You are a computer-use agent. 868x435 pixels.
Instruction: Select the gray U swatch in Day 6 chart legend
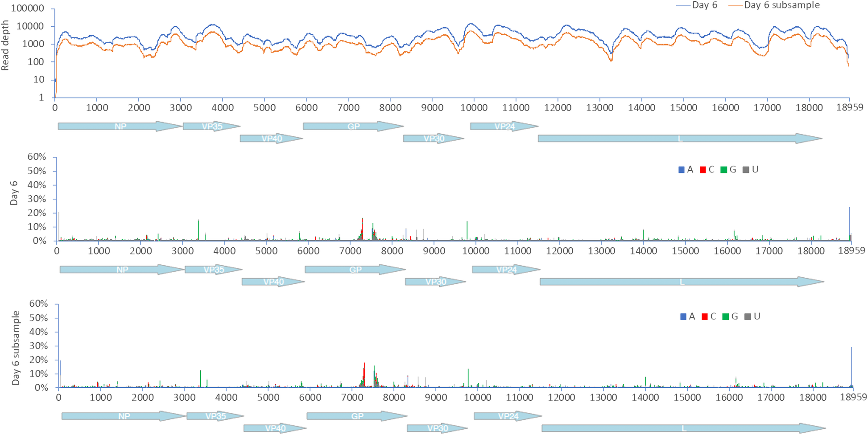746,170
